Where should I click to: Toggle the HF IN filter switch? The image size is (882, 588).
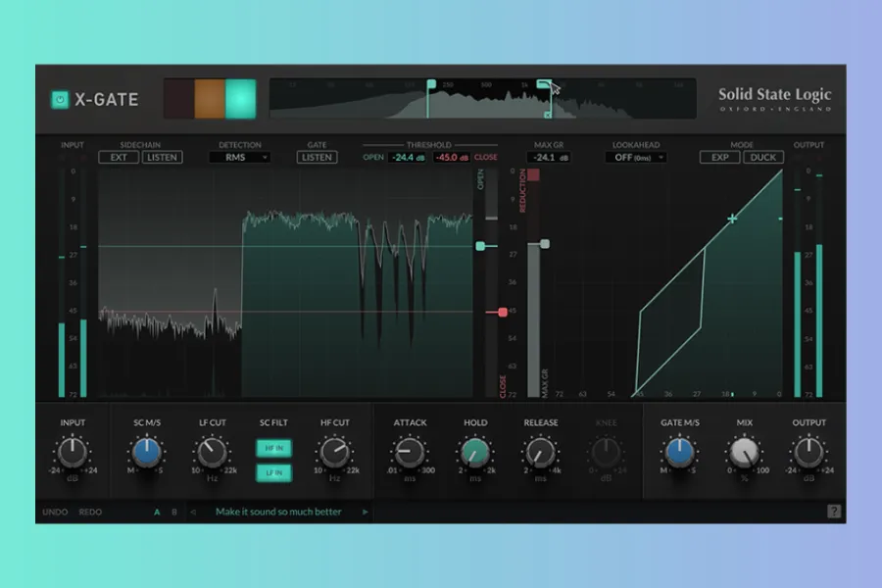tap(274, 448)
